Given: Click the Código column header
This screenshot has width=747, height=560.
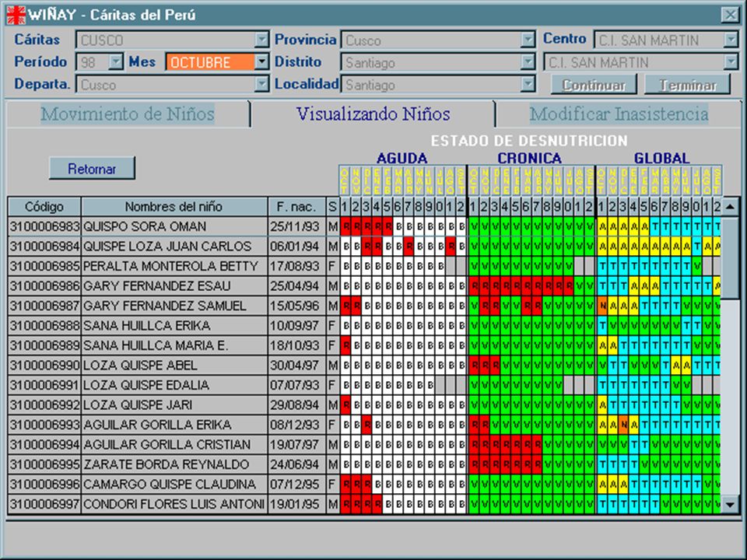Looking at the screenshot, I should pyautogui.click(x=44, y=207).
